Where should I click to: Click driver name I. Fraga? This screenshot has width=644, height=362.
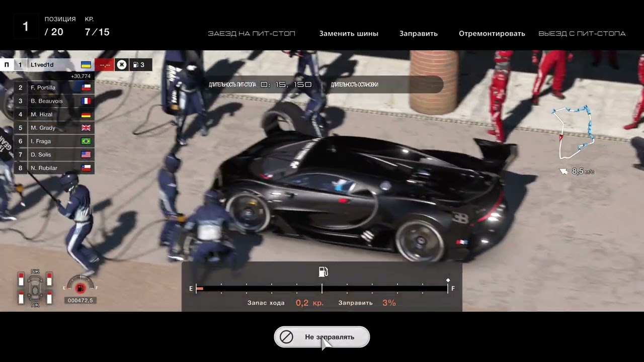(x=41, y=141)
